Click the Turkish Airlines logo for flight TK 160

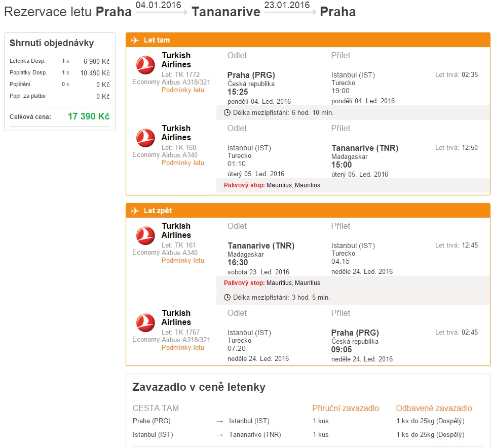145,138
